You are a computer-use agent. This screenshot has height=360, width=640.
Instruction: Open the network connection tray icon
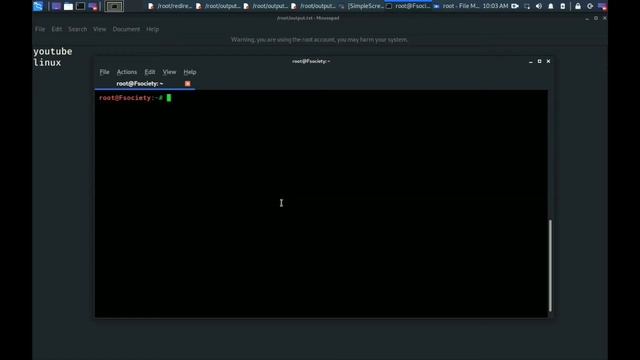coord(527,6)
